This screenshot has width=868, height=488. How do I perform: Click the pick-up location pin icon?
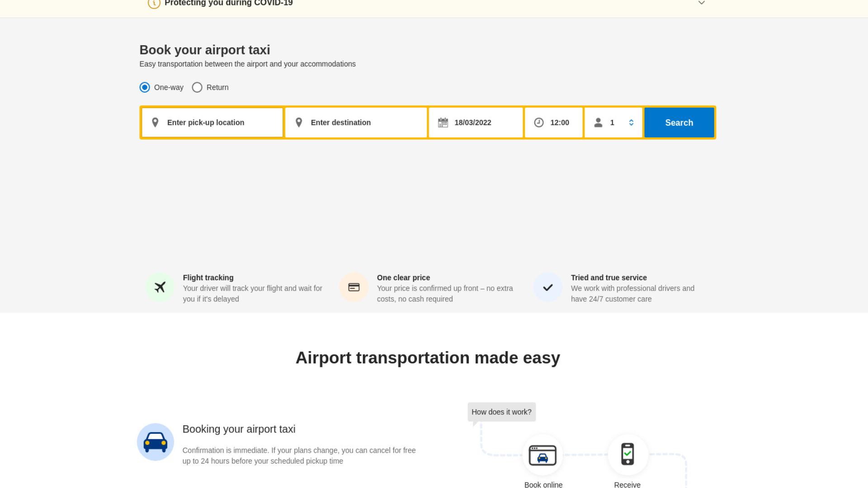pyautogui.click(x=155, y=122)
